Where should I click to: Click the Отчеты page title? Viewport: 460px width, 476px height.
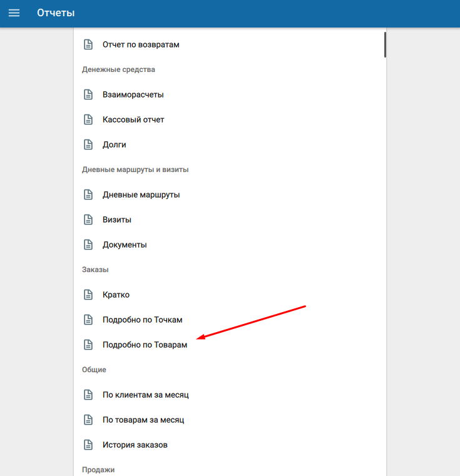pos(56,13)
